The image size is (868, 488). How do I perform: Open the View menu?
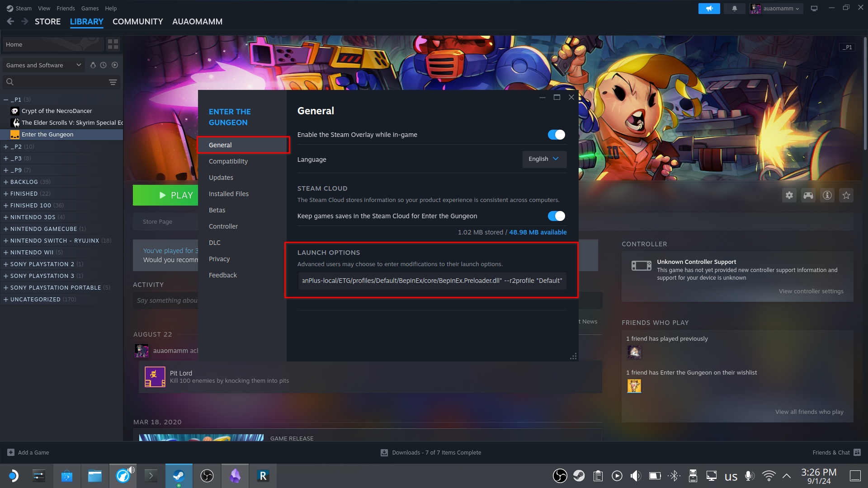(44, 8)
